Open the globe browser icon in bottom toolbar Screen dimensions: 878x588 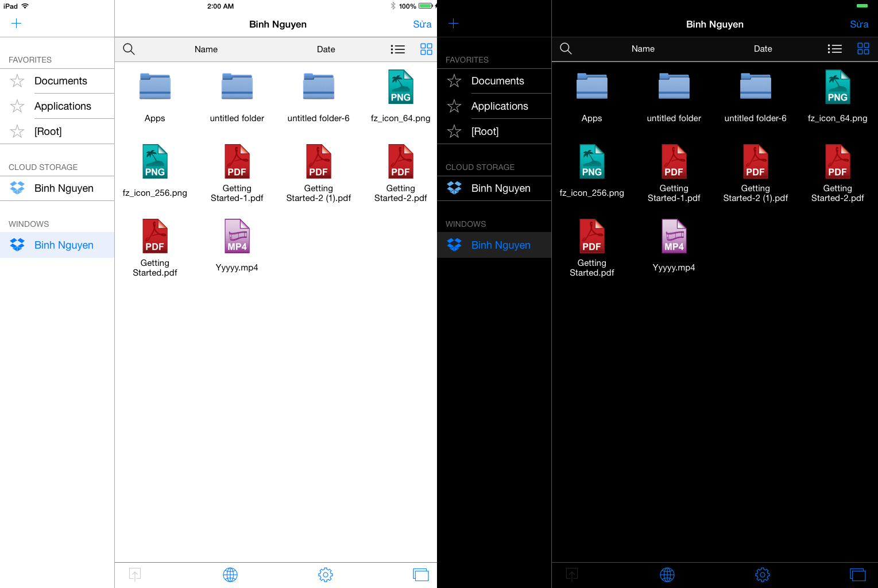(x=230, y=574)
